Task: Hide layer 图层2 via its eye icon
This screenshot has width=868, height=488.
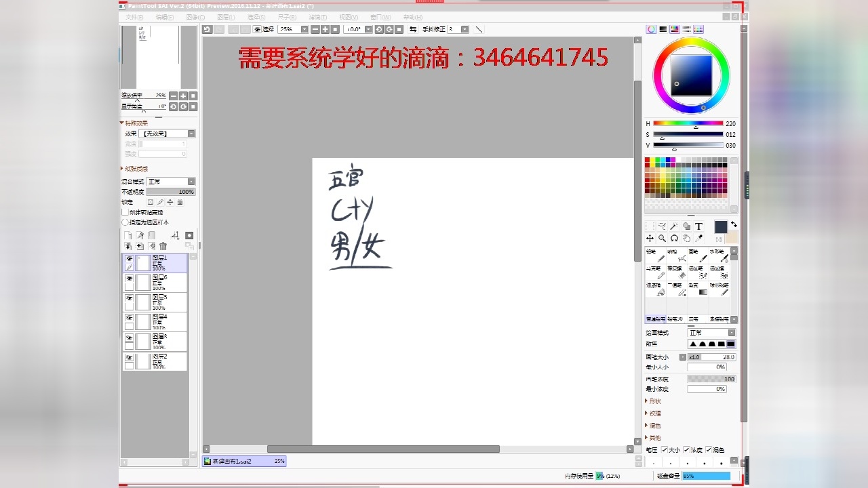Action: tap(129, 357)
